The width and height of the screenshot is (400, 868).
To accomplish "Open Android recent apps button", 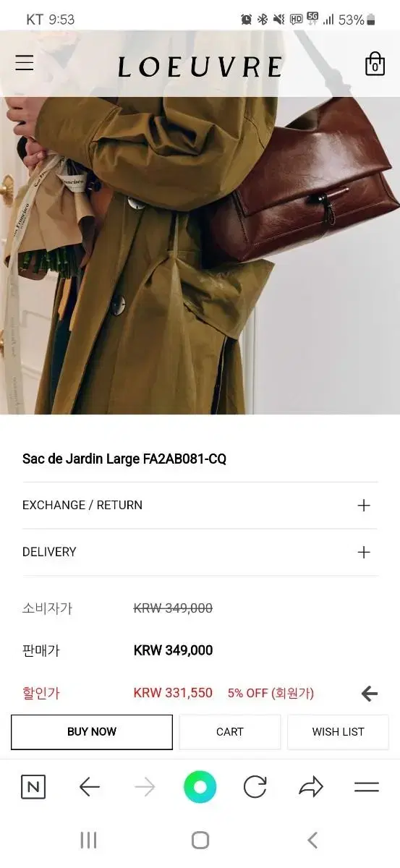I will point(88,840).
